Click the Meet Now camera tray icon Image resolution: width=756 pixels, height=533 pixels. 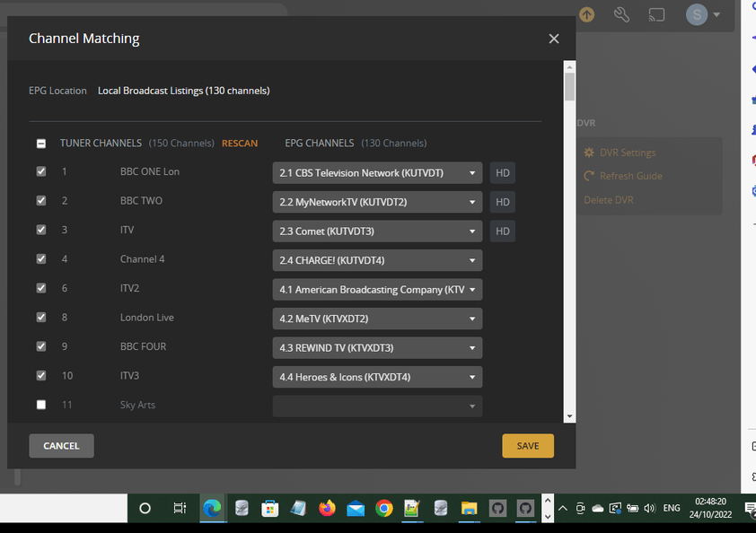click(581, 508)
